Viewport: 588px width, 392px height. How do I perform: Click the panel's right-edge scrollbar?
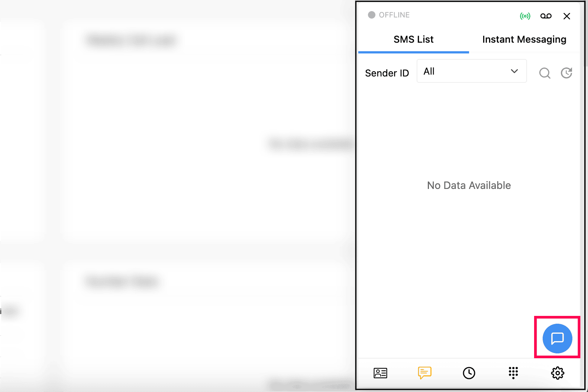(582, 186)
